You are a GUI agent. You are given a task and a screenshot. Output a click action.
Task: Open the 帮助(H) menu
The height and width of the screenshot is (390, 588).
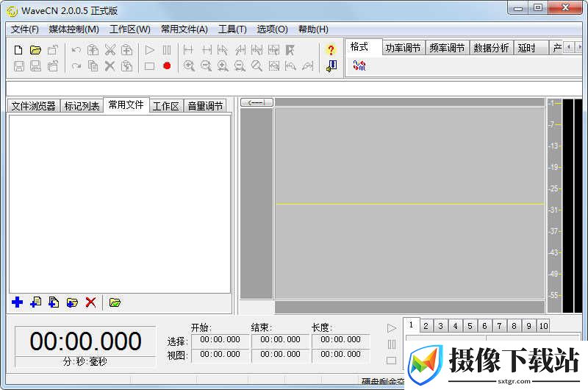313,29
